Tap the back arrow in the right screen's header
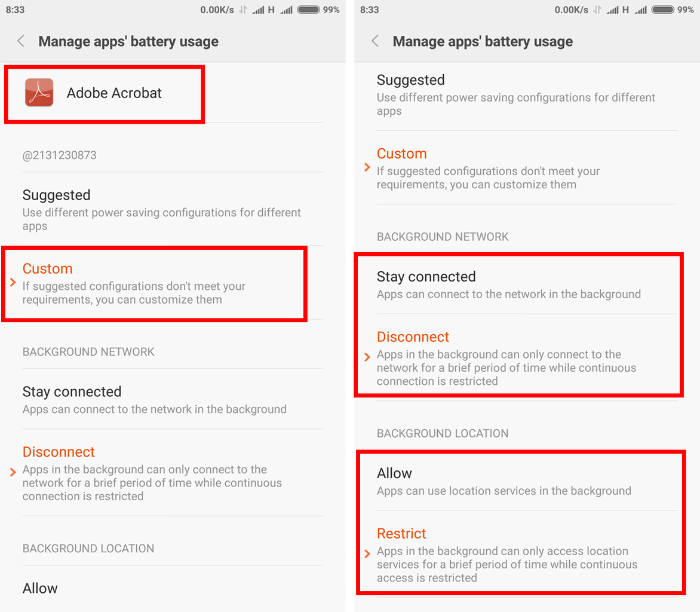The image size is (700, 612). click(x=375, y=41)
